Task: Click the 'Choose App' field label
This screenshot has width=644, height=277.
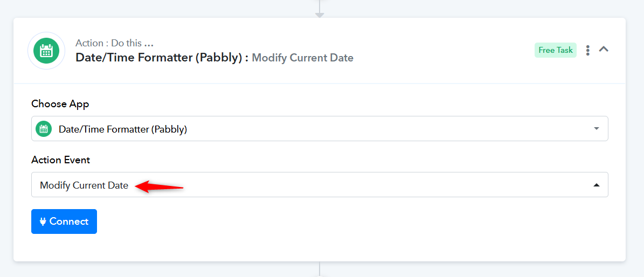Action: tap(60, 105)
